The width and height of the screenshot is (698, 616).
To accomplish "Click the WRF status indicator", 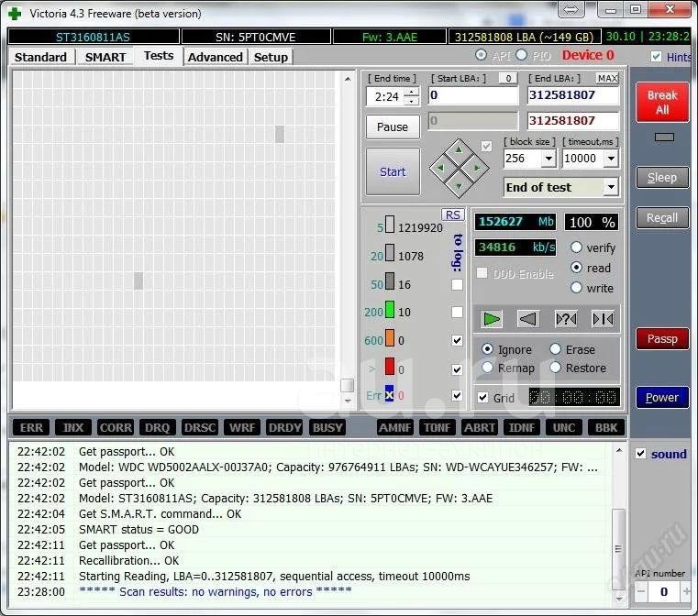I will point(242,427).
